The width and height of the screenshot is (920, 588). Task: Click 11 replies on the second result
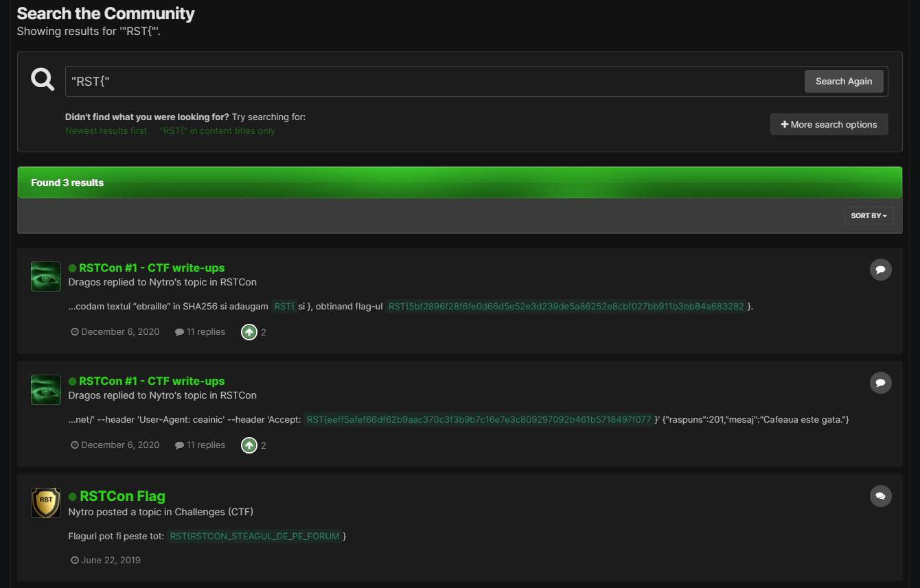point(205,445)
